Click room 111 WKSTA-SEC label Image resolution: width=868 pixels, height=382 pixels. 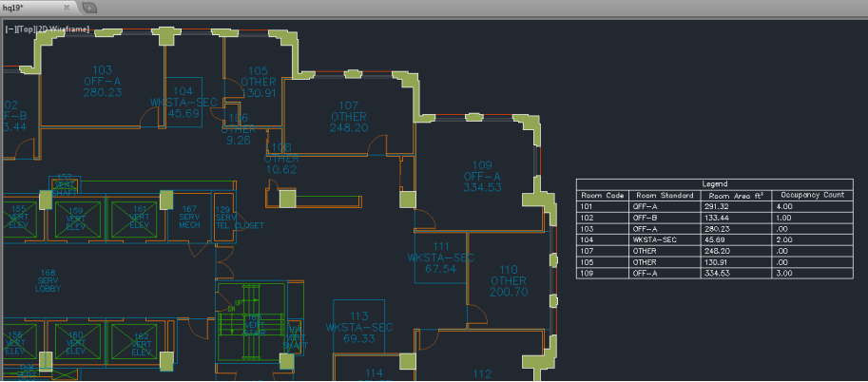click(440, 258)
